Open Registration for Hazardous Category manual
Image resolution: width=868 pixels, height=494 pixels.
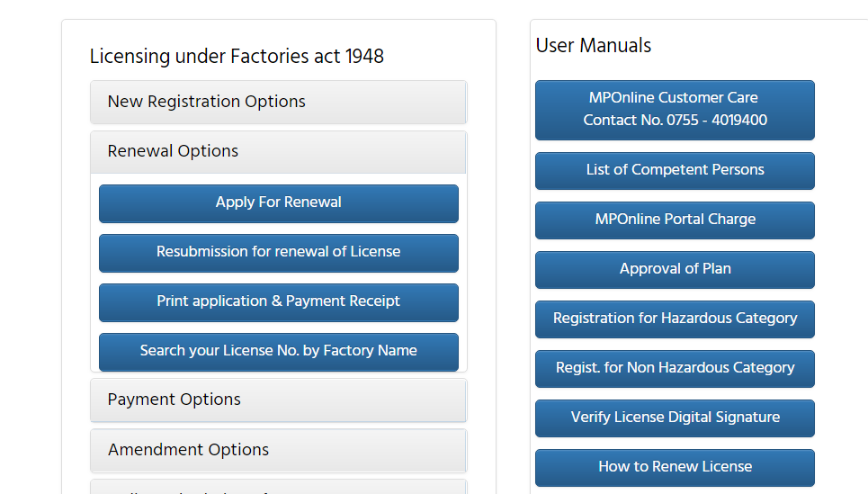pos(675,319)
